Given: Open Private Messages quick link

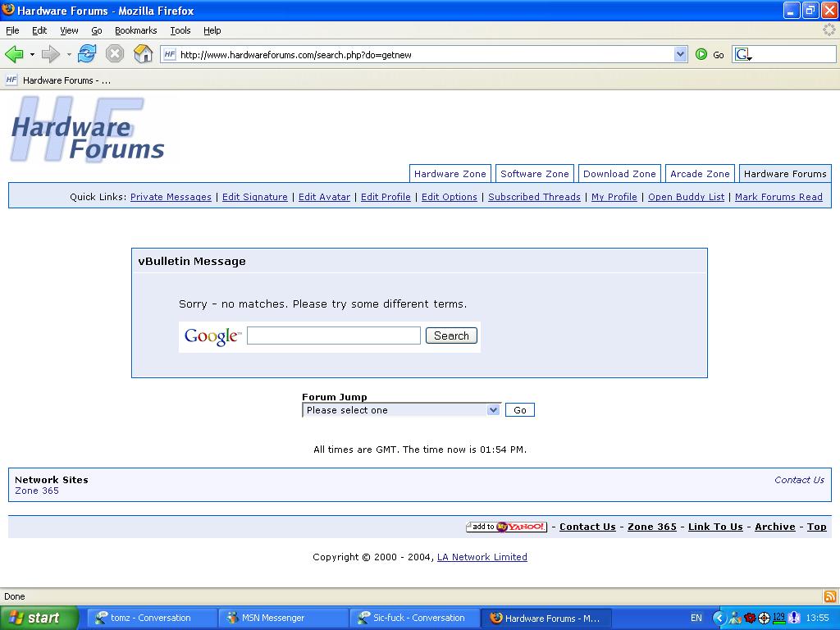Looking at the screenshot, I should click(x=171, y=197).
